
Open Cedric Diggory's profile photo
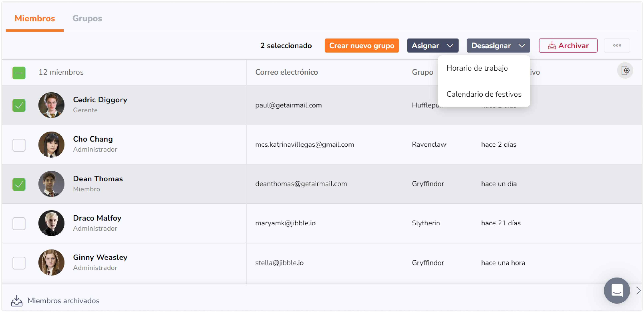click(51, 105)
